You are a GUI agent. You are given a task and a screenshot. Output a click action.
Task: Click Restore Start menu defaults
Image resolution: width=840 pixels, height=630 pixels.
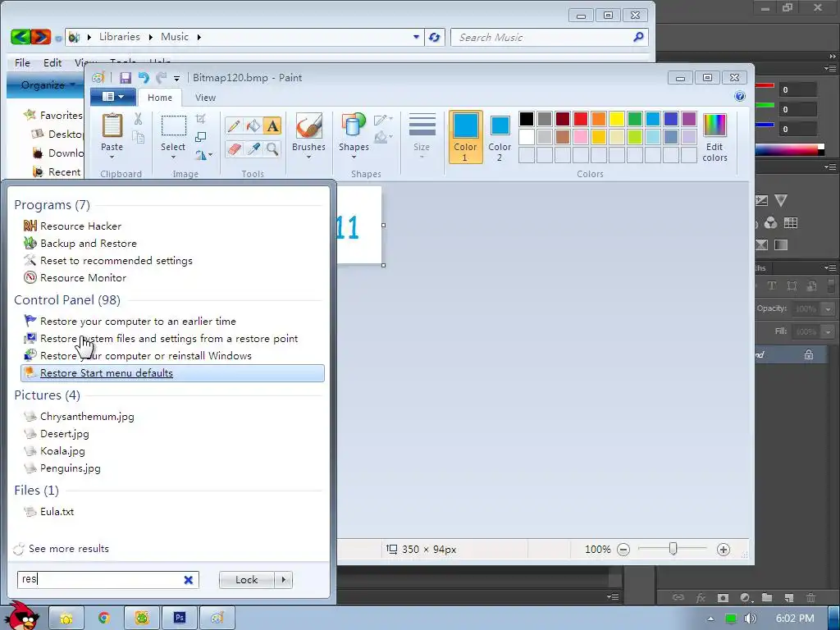pos(172,373)
